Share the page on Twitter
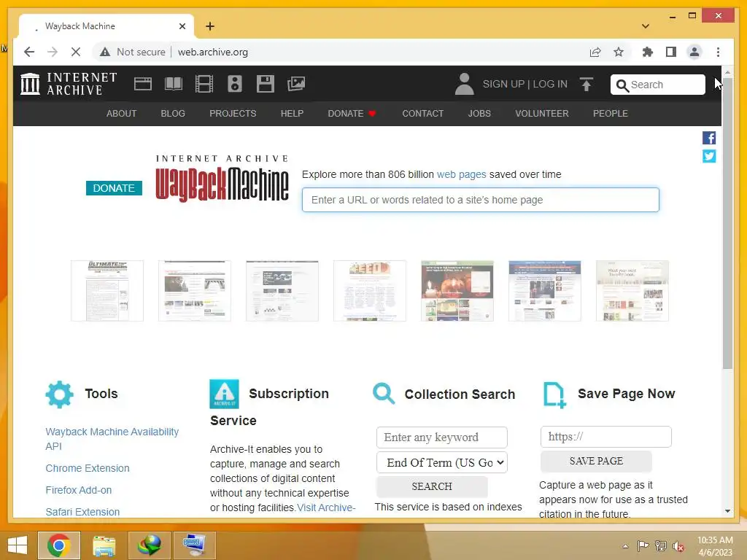747x560 pixels. tap(709, 156)
